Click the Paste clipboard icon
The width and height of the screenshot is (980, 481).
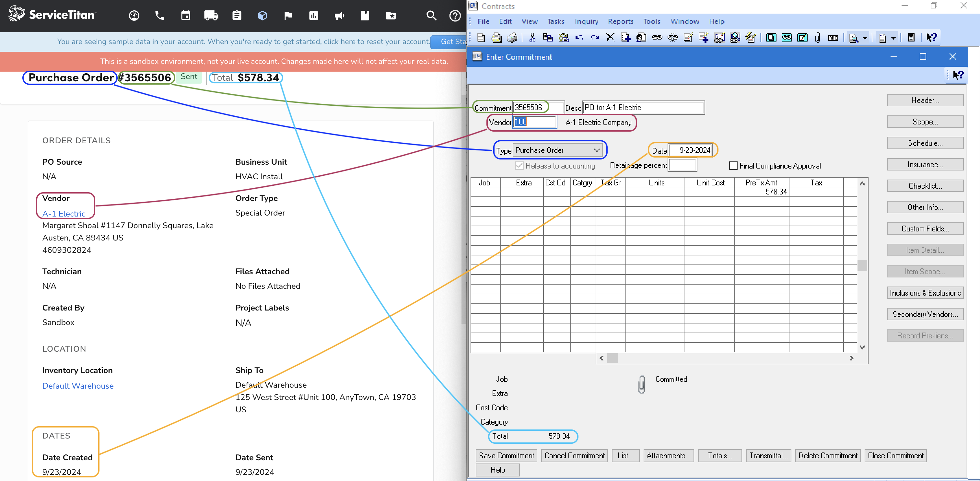(x=564, y=38)
